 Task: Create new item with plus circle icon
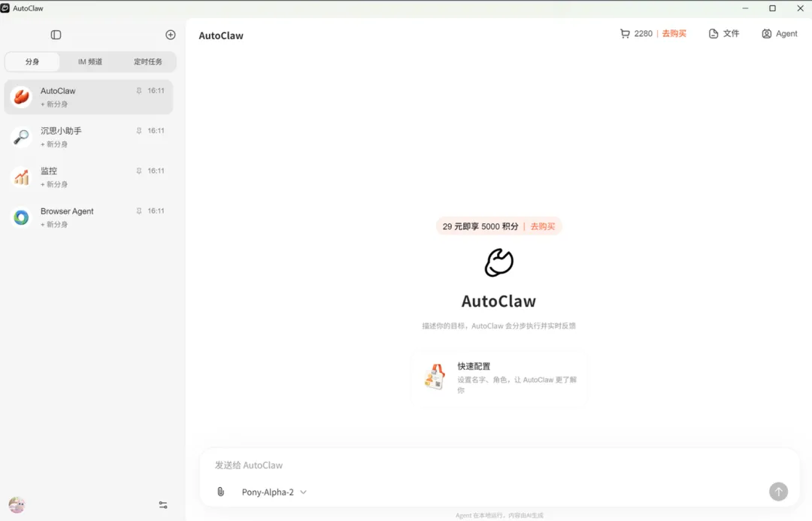coord(171,35)
